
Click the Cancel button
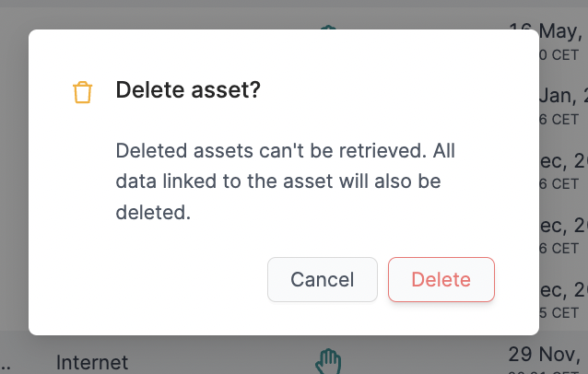(323, 279)
